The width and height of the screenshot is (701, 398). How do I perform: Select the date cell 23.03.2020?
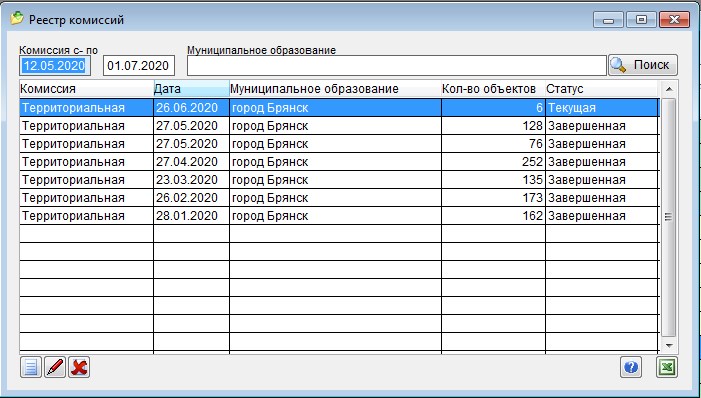191,180
